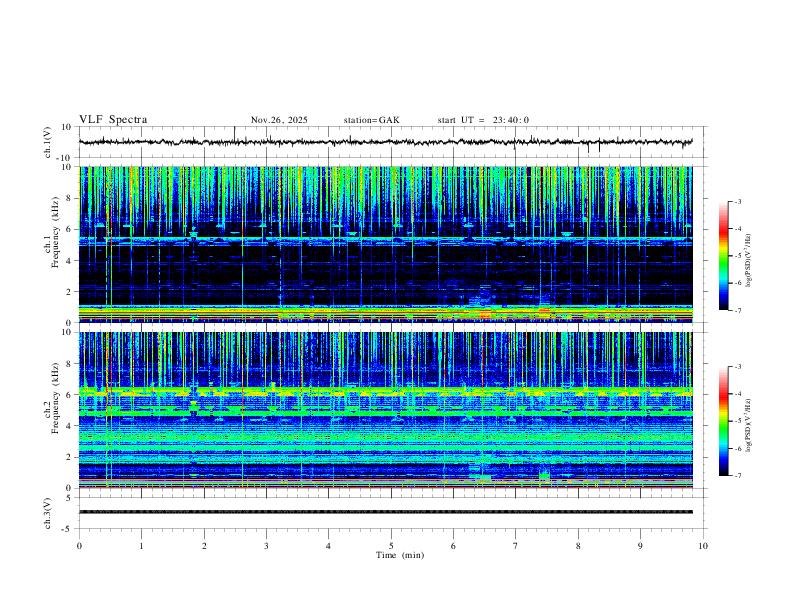Screen dimensions: 792x612
Task: Click the date "Nov.26, 2025"
Action: [279, 120]
